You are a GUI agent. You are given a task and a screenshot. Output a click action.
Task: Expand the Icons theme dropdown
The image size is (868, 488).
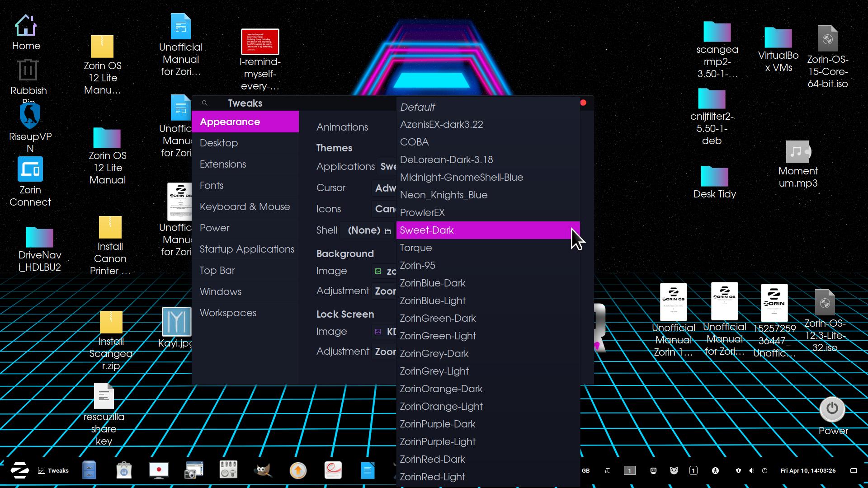(x=385, y=209)
